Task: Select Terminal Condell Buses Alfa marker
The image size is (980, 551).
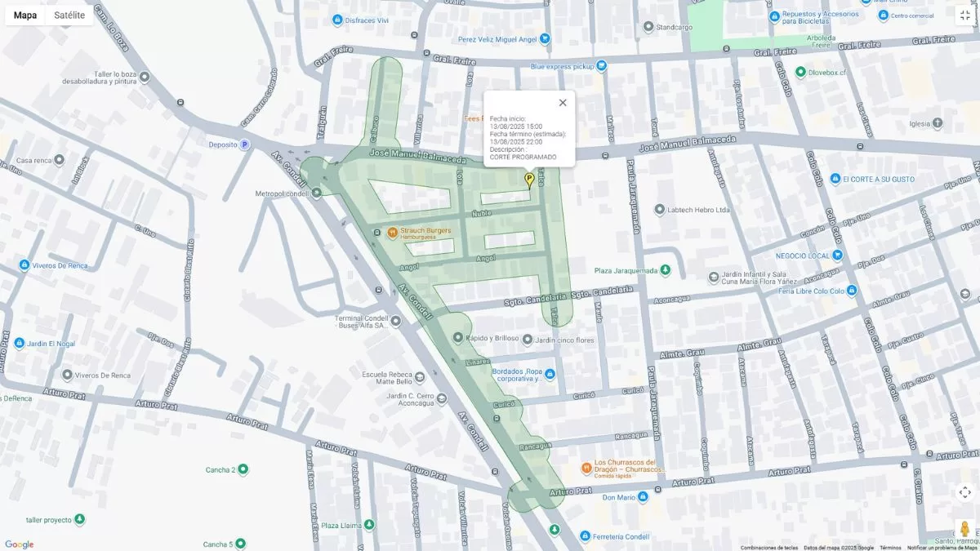Action: point(396,322)
